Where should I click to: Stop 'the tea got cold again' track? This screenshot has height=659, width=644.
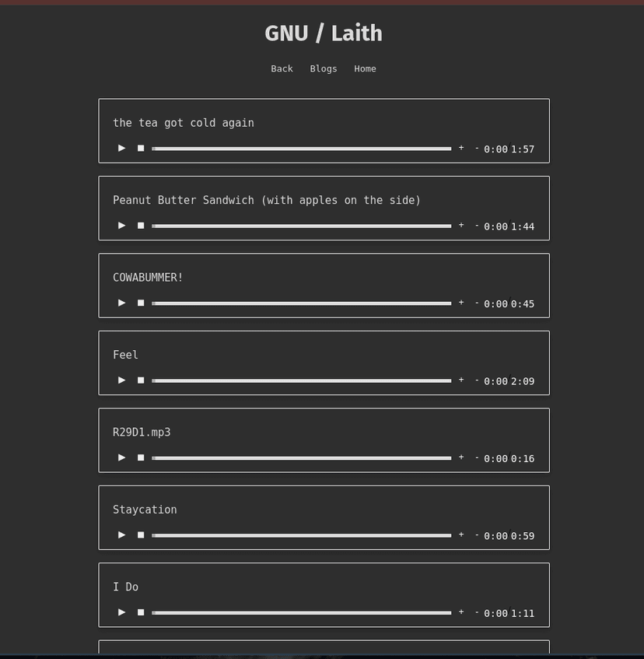pyautogui.click(x=141, y=148)
